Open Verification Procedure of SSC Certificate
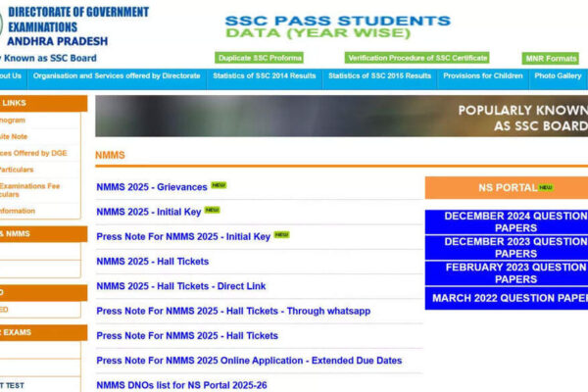Screen dimensions: 588x392 coord(417,58)
